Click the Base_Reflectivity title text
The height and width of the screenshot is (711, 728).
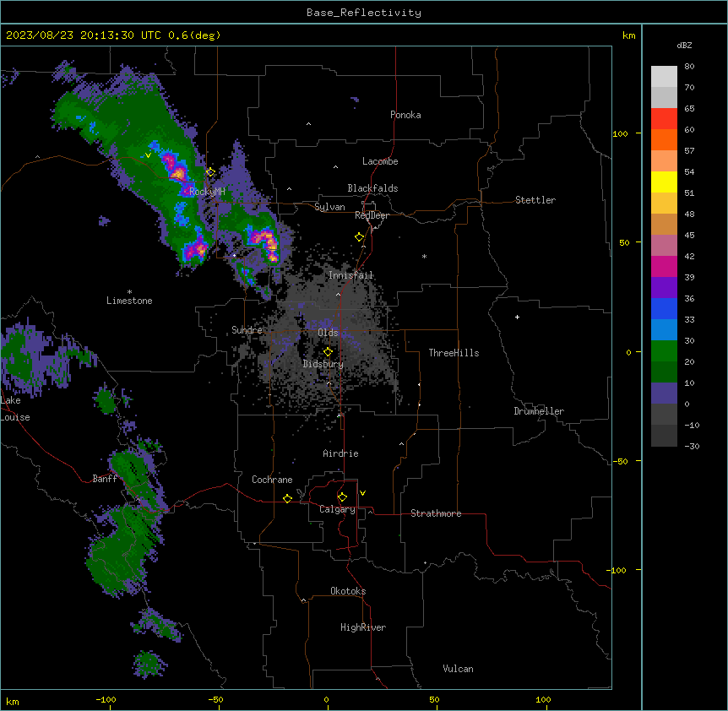364,13
